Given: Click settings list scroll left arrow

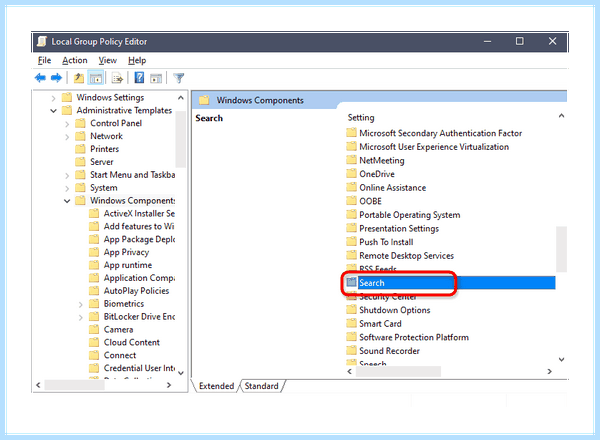Looking at the screenshot, I should (349, 371).
